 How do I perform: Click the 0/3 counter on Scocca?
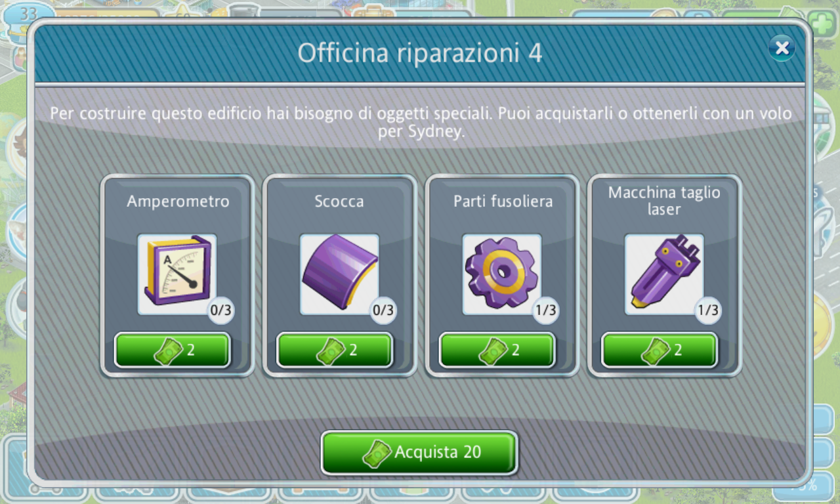coord(383,310)
